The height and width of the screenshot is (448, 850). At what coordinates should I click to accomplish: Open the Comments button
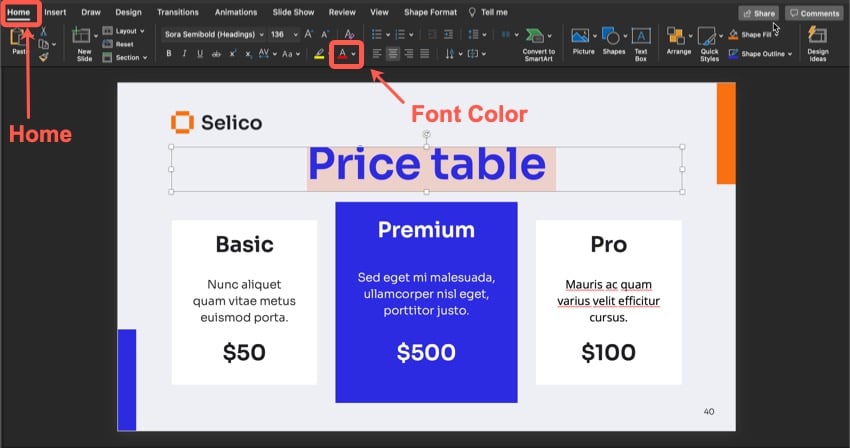813,13
